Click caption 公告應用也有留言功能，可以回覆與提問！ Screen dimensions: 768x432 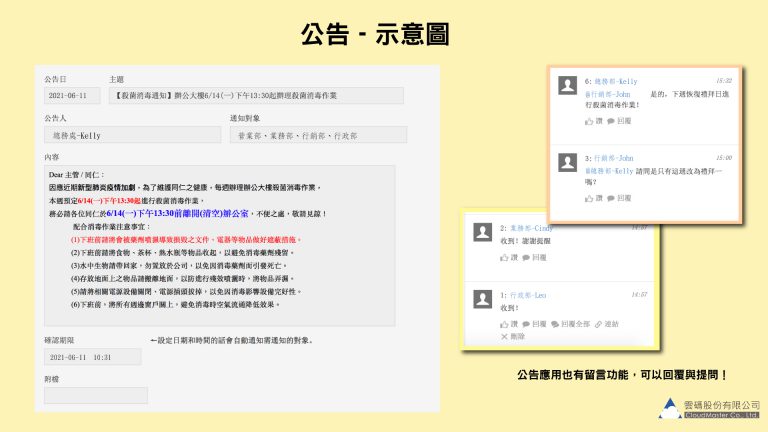point(623,375)
